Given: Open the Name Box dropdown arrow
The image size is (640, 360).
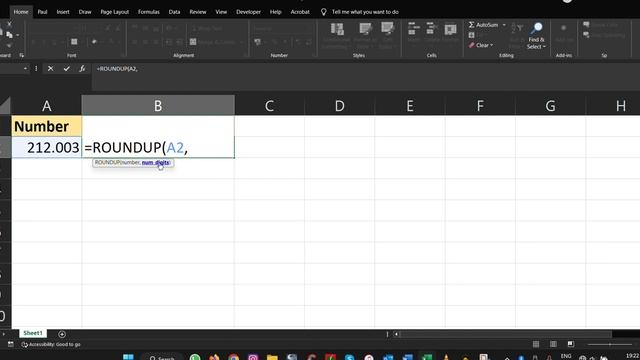Looking at the screenshot, I should 25,69.
